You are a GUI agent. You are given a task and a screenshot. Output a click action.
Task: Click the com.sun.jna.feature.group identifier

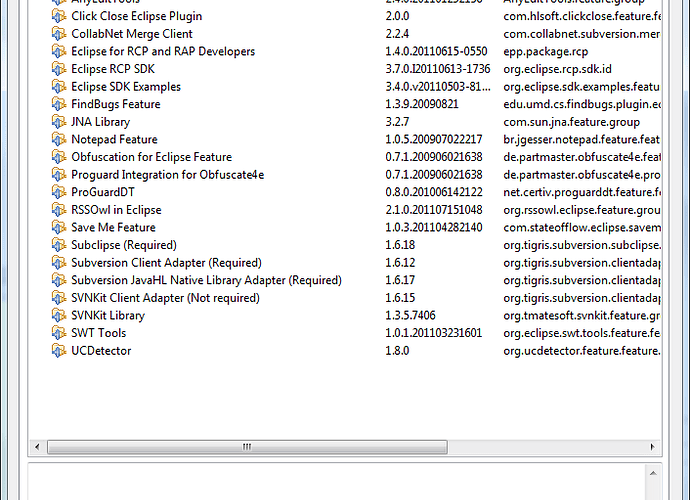572,122
